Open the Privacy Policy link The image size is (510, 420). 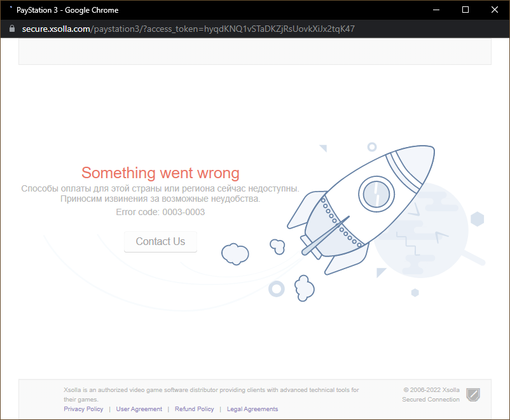click(83, 409)
